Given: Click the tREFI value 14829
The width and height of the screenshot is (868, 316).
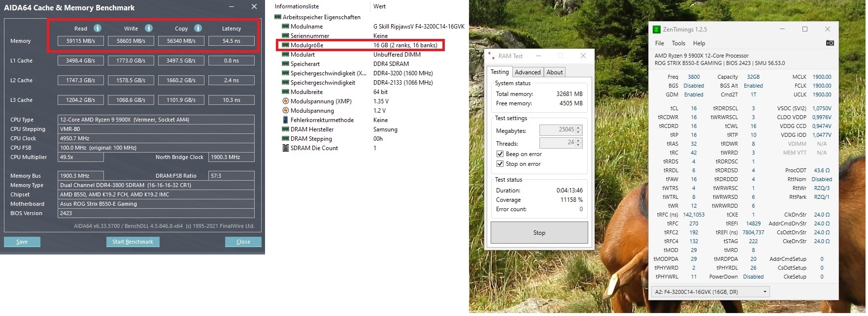Looking at the screenshot, I should click(x=753, y=223).
